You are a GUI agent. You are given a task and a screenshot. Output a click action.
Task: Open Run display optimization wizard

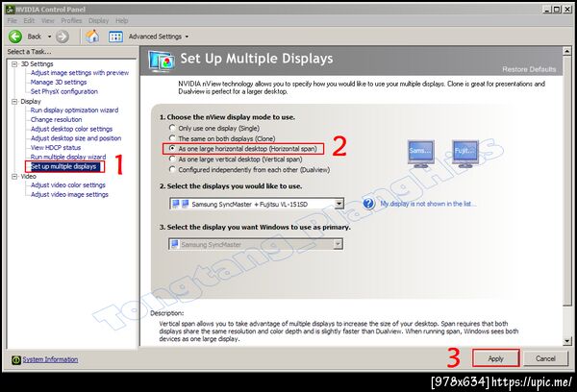pos(74,110)
